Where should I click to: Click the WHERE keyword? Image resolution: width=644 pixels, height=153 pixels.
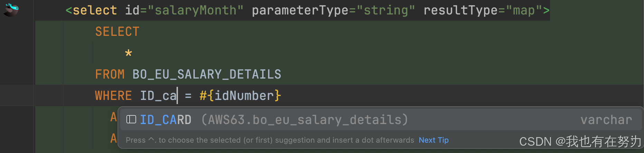[x=113, y=96]
